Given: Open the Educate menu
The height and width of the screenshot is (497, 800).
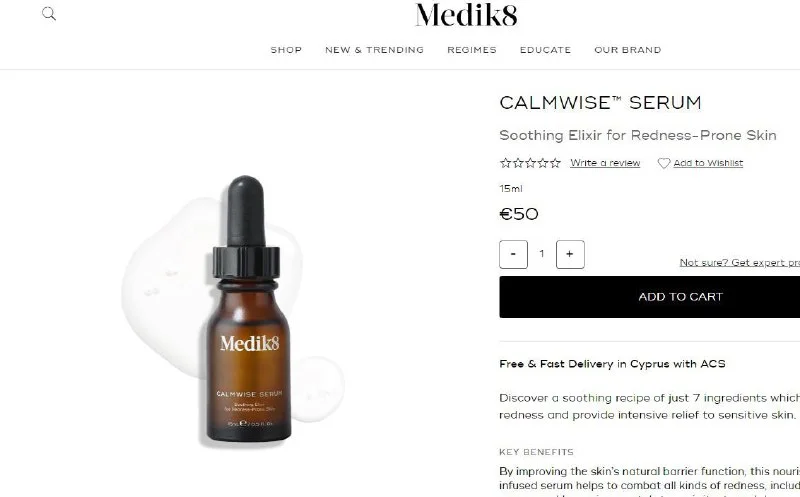Looking at the screenshot, I should 545,50.
